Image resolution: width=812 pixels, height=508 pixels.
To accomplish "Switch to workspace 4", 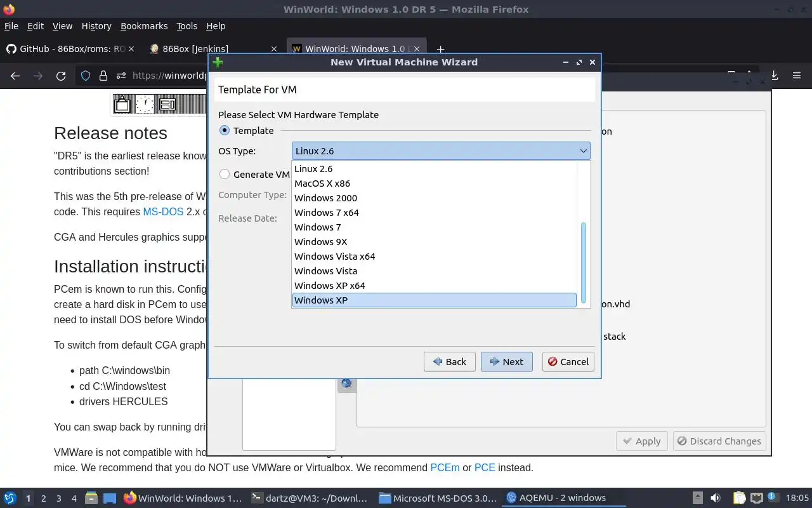I will coord(74,498).
